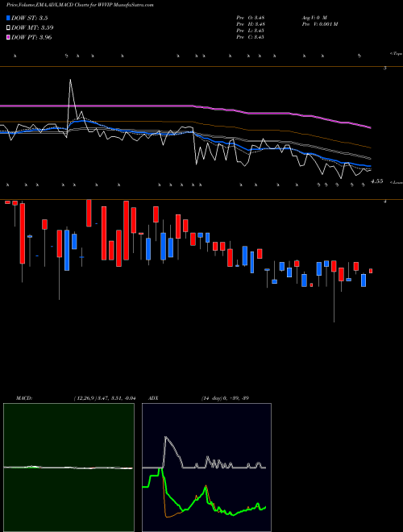Click the tall white price spike peak
The image size is (403, 532).
[70, 80]
